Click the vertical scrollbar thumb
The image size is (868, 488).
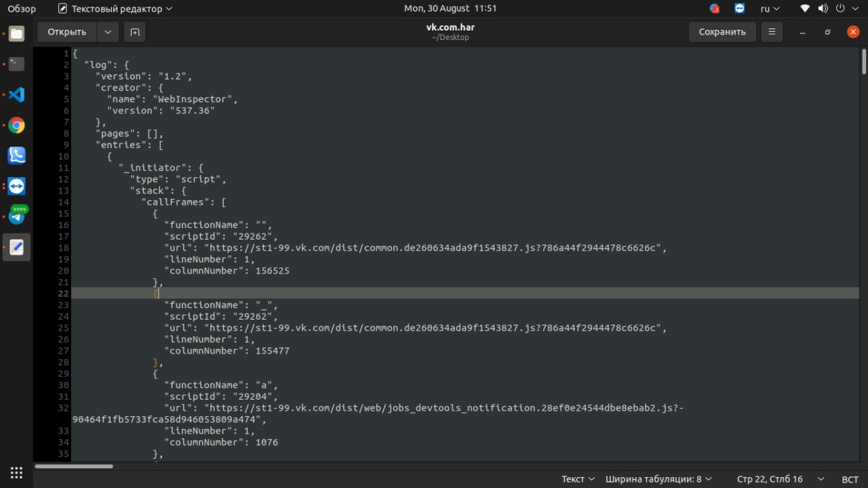click(864, 62)
